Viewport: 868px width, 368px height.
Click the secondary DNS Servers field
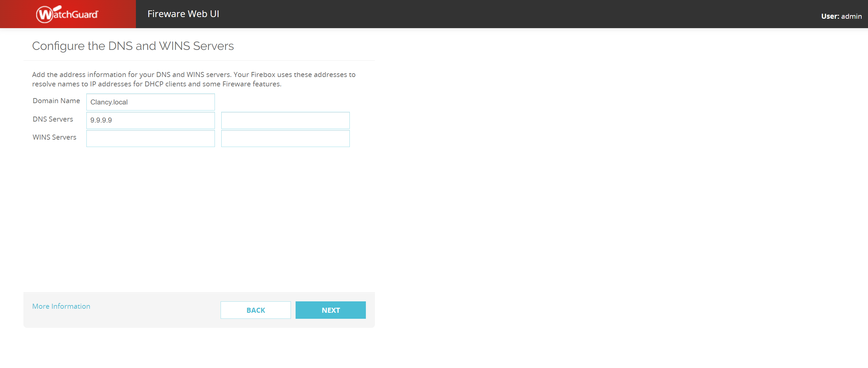[x=285, y=120]
